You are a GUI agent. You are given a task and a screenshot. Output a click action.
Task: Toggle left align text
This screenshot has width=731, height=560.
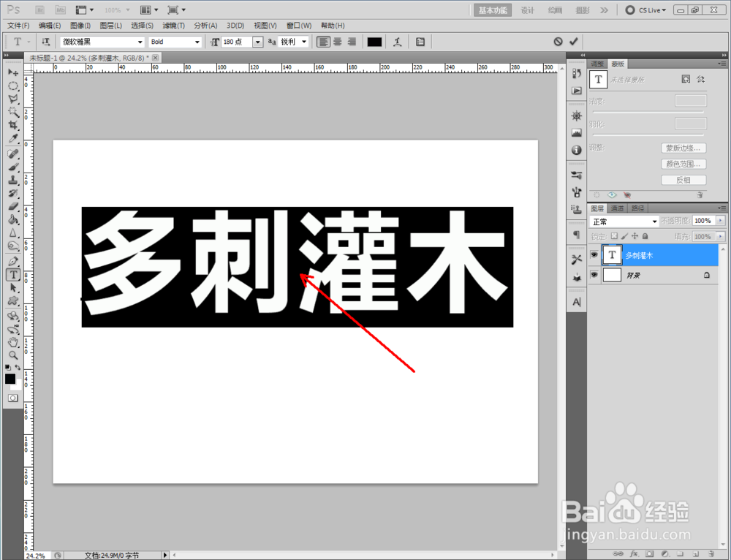tap(323, 42)
